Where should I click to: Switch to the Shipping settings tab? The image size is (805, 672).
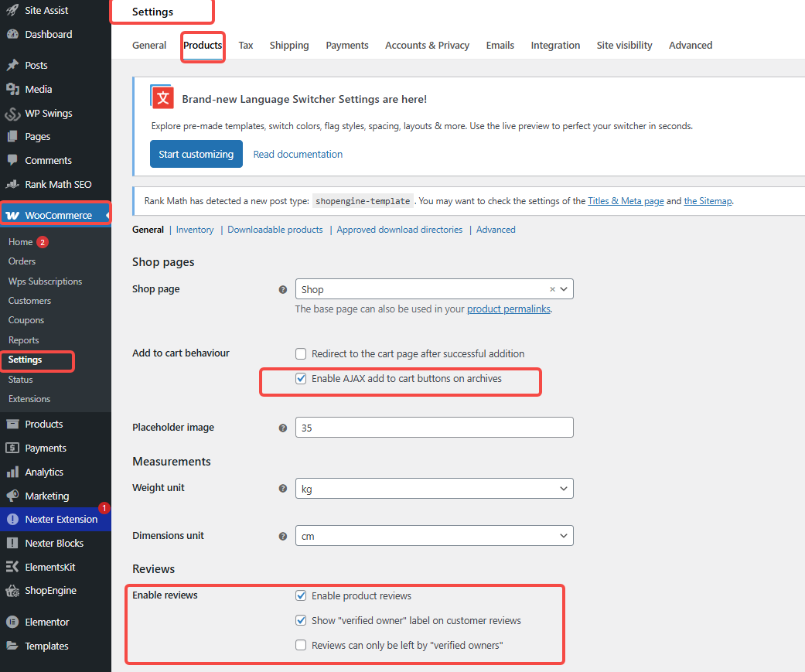tap(289, 45)
